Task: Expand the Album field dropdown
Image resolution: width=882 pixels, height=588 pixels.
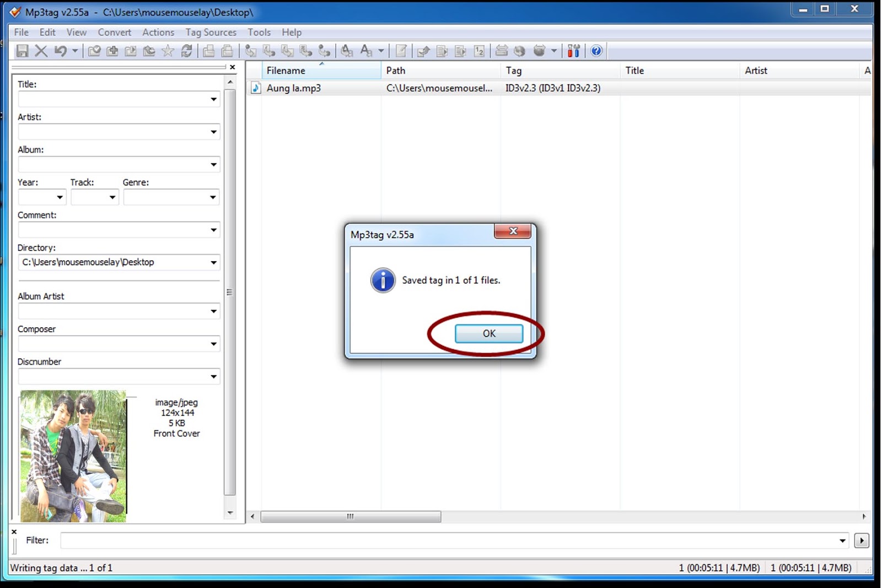Action: tap(213, 164)
